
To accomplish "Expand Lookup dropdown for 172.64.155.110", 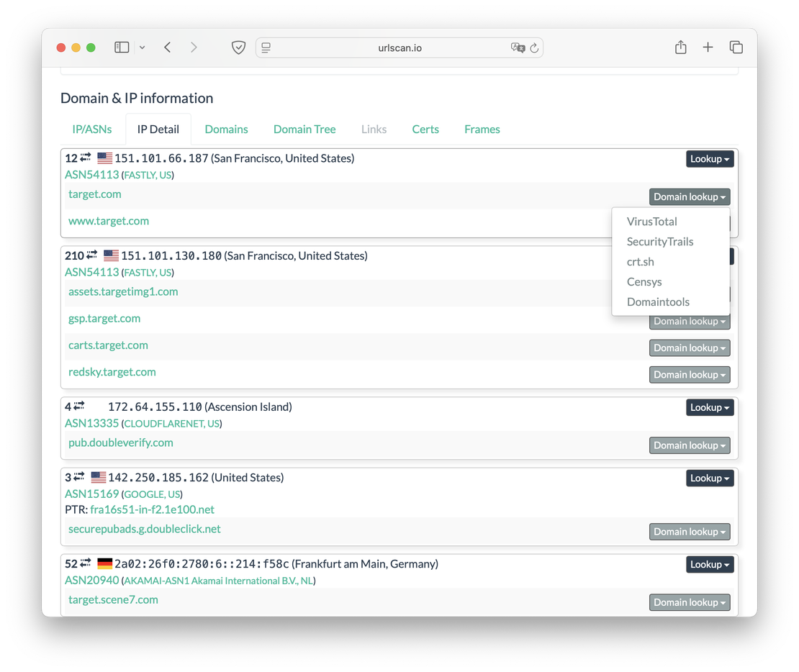I will point(709,407).
